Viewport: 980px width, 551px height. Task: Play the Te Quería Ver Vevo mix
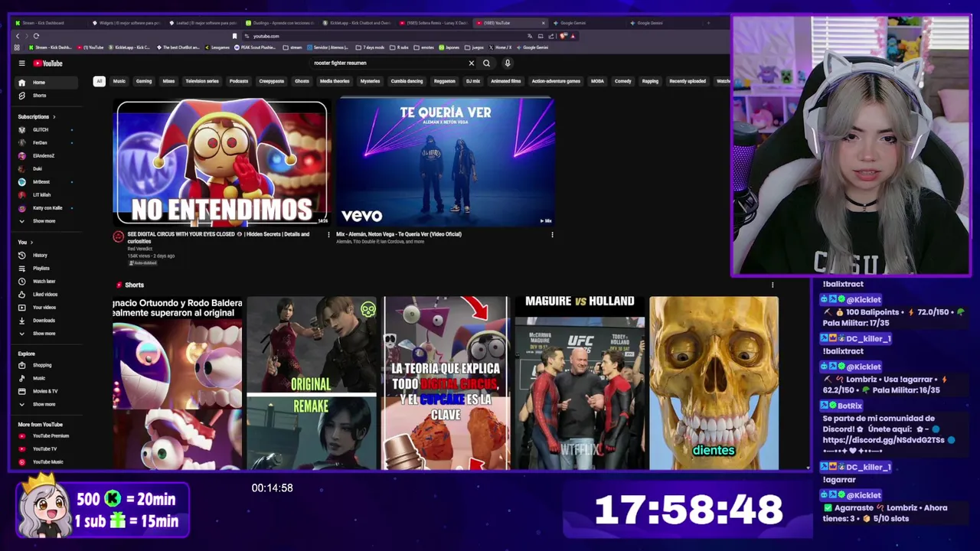tap(446, 162)
